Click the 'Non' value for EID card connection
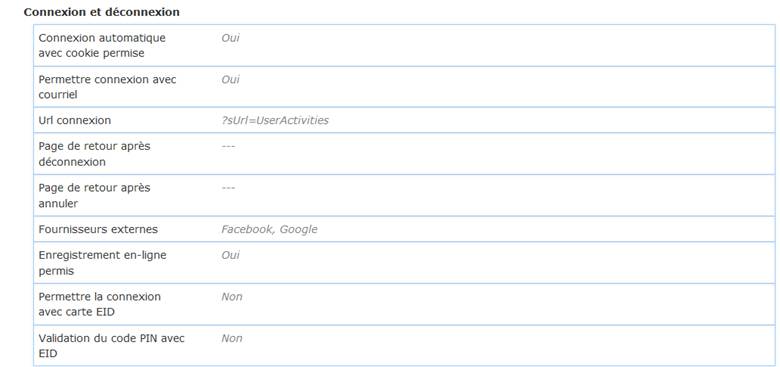 point(232,296)
